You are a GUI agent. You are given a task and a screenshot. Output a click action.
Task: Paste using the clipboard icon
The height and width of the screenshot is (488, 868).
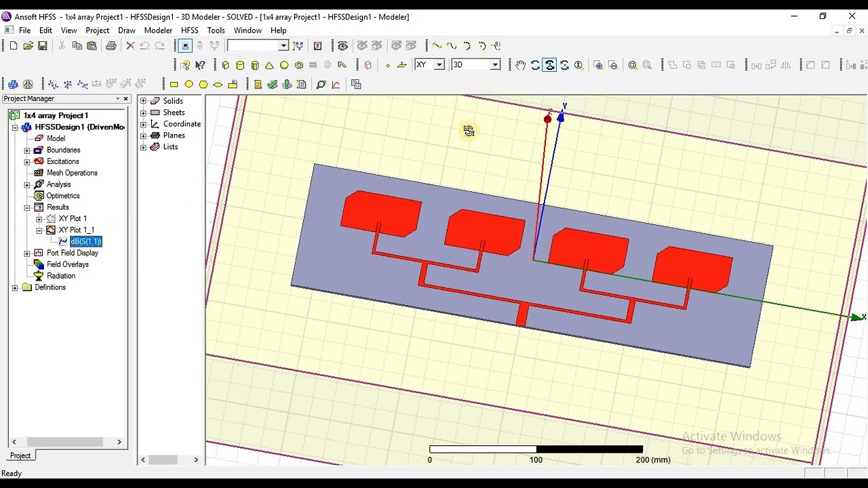tap(92, 45)
